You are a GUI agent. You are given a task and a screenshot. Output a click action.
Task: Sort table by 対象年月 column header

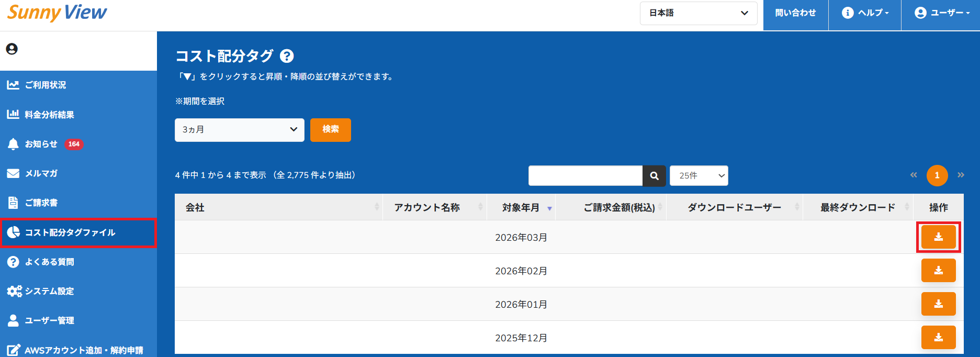pyautogui.click(x=521, y=208)
